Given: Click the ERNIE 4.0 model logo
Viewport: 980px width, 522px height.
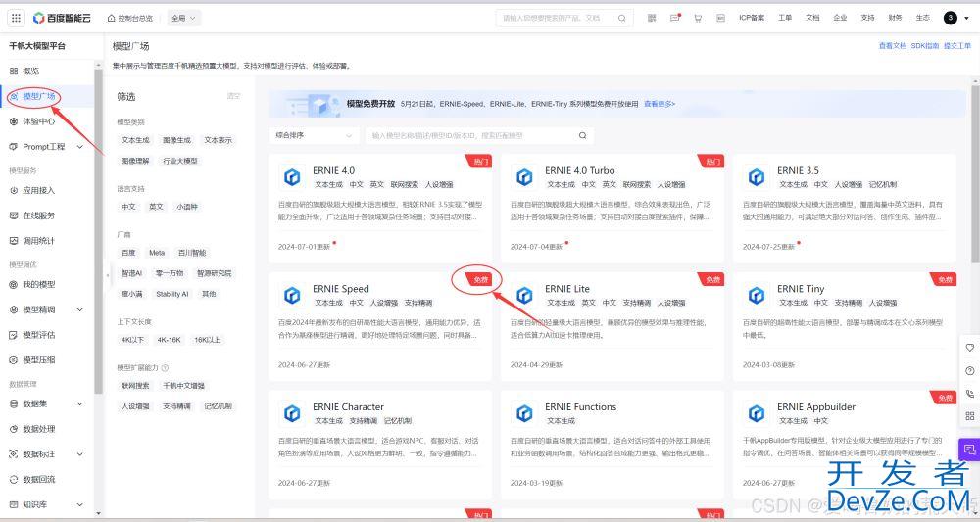Looking at the screenshot, I should pos(292,177).
